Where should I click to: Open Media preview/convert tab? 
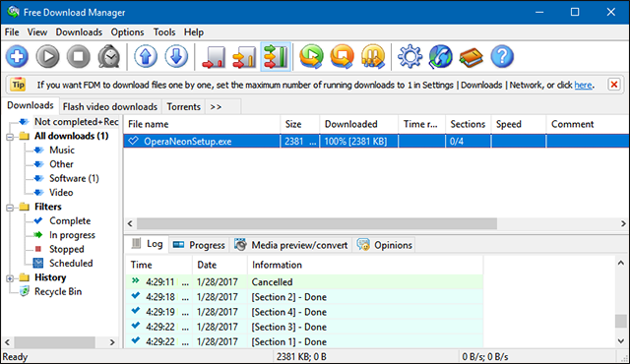tap(291, 245)
